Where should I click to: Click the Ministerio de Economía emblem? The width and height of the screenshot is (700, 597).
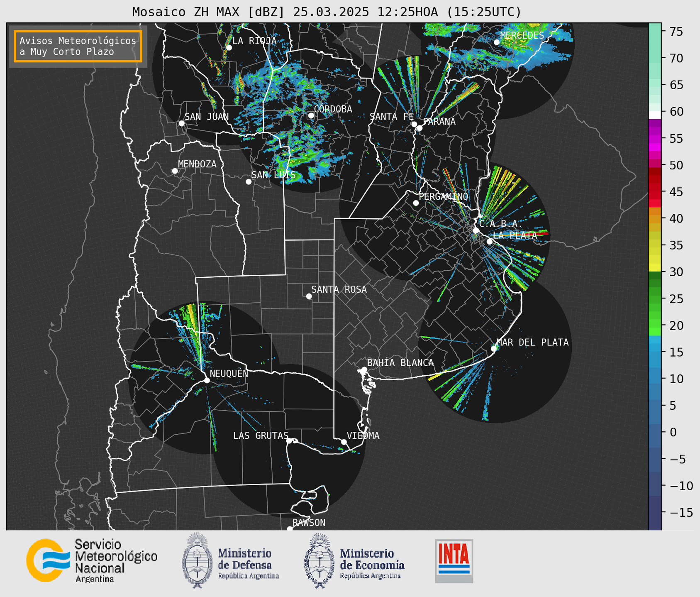pos(319,560)
